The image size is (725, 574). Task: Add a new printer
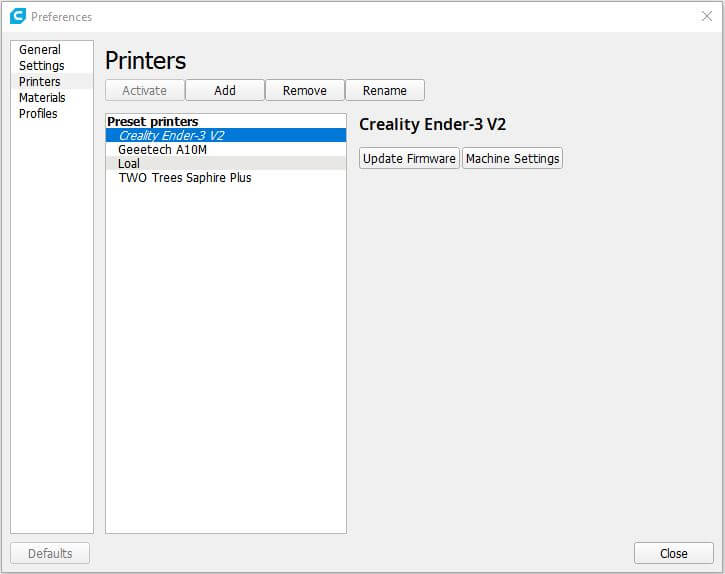point(225,90)
